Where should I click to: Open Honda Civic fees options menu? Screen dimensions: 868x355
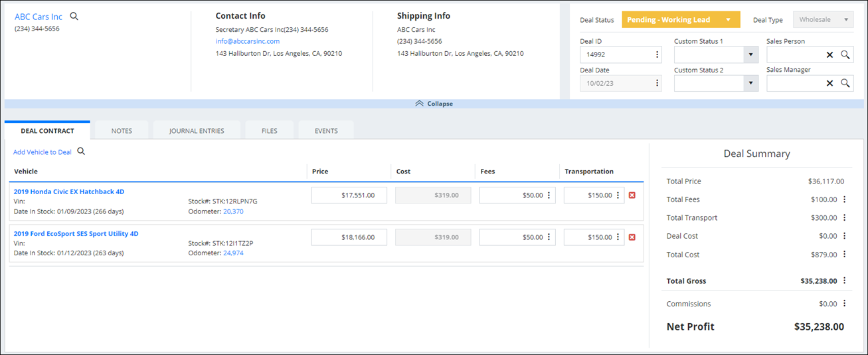tap(549, 195)
